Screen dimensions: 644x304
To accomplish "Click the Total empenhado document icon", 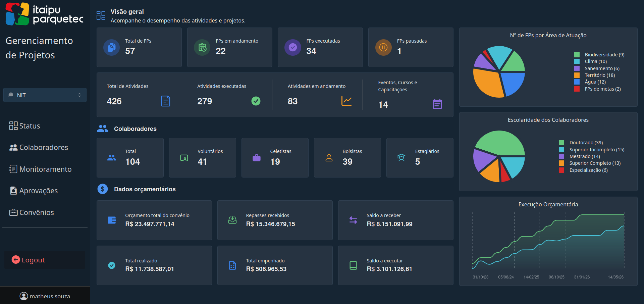I will pyautogui.click(x=232, y=265).
